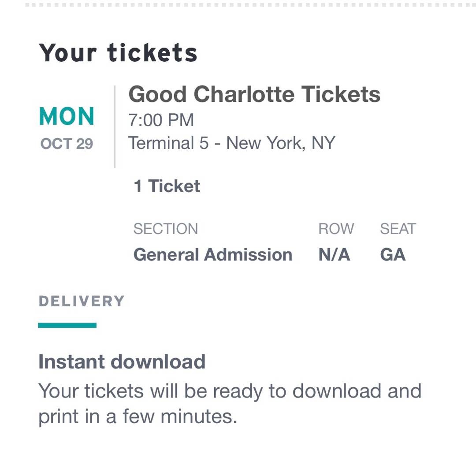Viewport: 476px width, 476px height.
Task: Click the MON day label
Action: [67, 117]
